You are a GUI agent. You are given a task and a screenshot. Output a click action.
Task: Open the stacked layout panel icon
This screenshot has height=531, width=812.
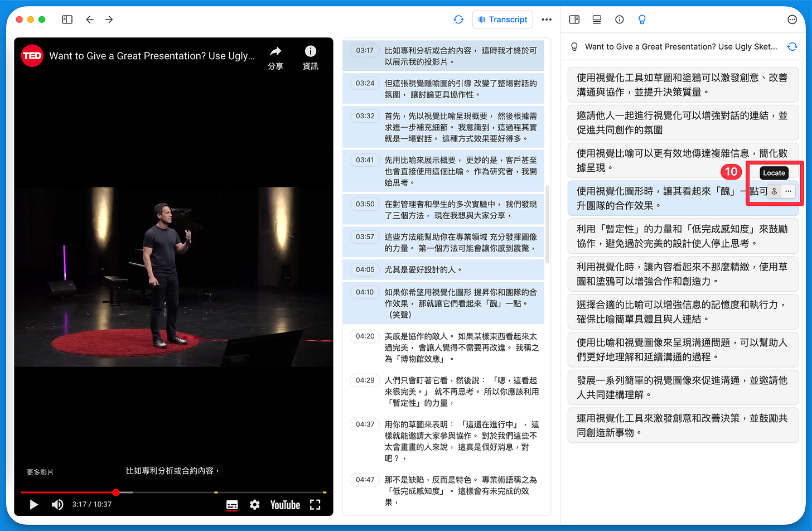tap(597, 20)
